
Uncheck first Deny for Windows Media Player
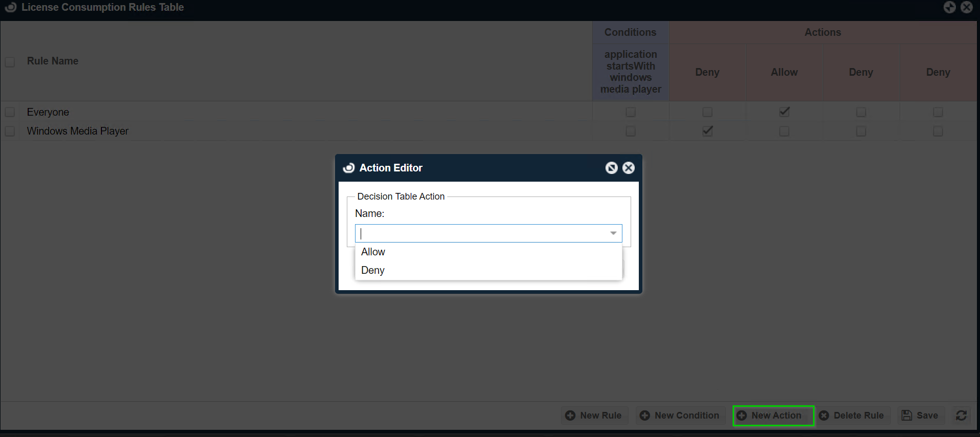tap(707, 131)
